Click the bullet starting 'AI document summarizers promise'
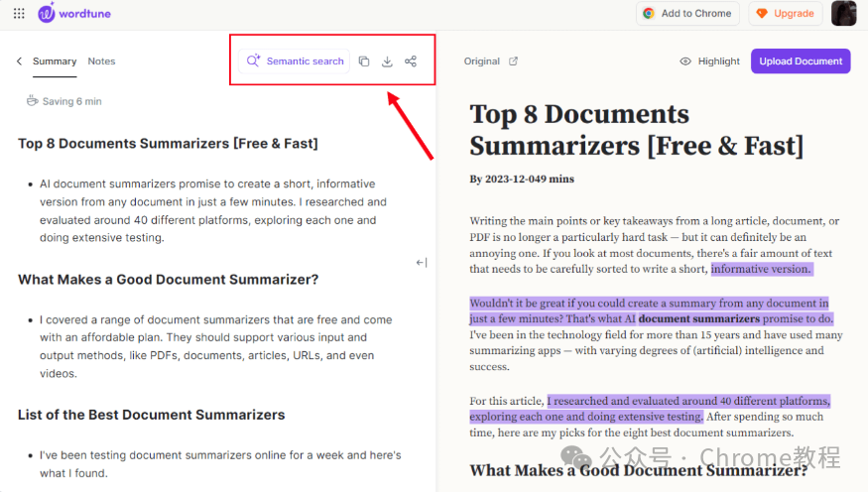The image size is (868, 492). click(x=213, y=211)
